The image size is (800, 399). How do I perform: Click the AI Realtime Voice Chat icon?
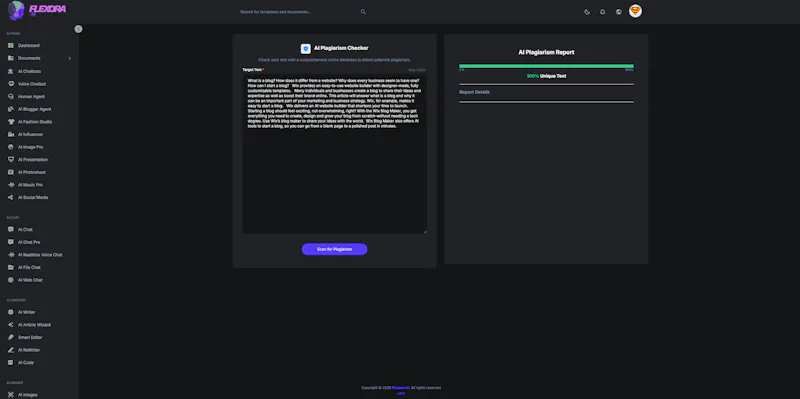click(11, 255)
